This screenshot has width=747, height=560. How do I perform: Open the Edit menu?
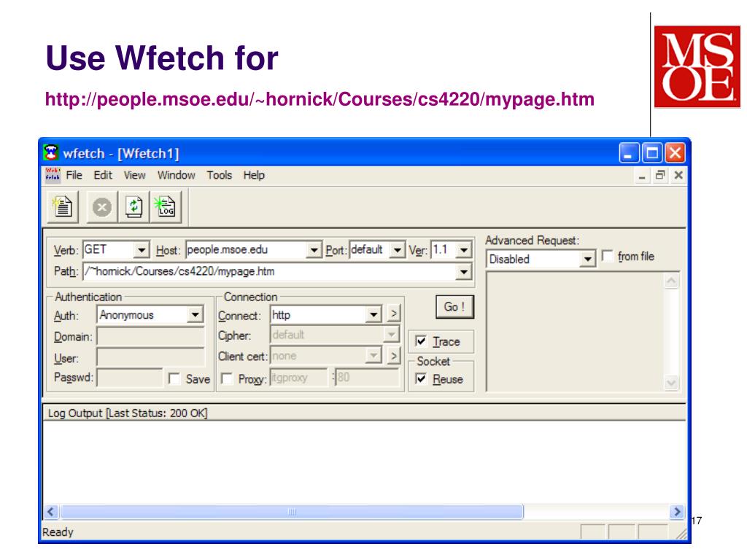103,175
